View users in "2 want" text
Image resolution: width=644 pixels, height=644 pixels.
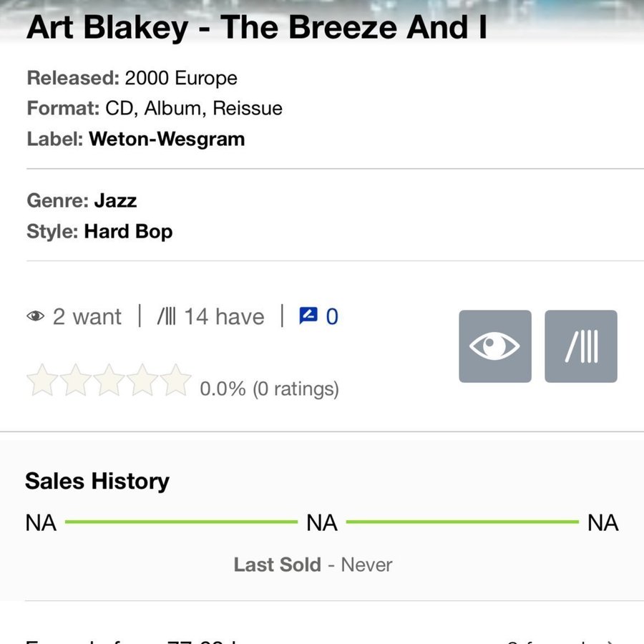(87, 316)
